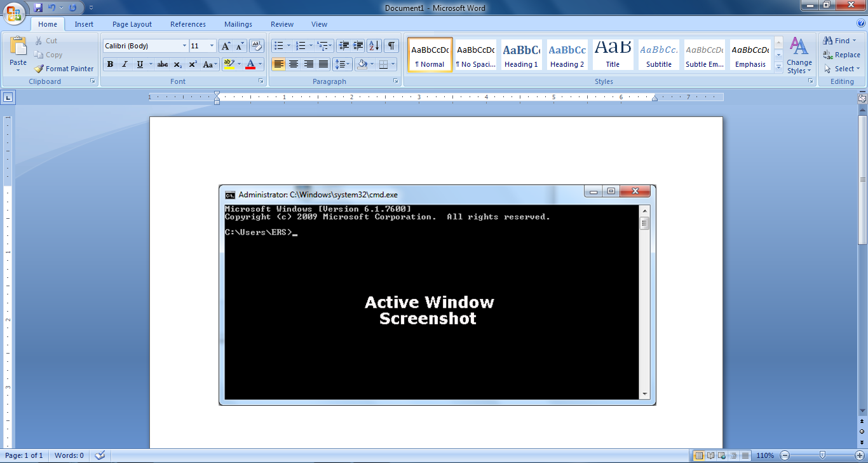Switch to the Page Layout tab

coord(132,24)
